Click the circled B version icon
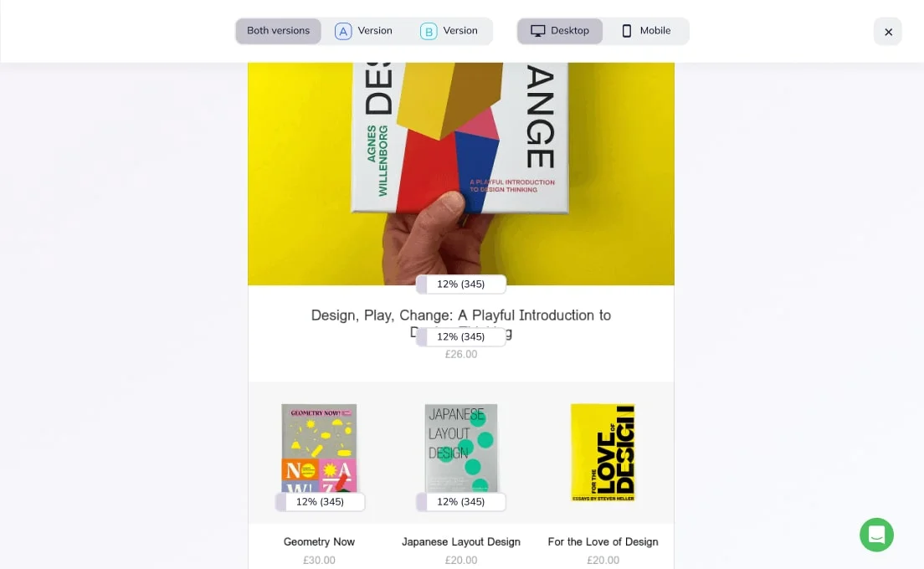Screen dimensions: 924x569 click(x=429, y=31)
